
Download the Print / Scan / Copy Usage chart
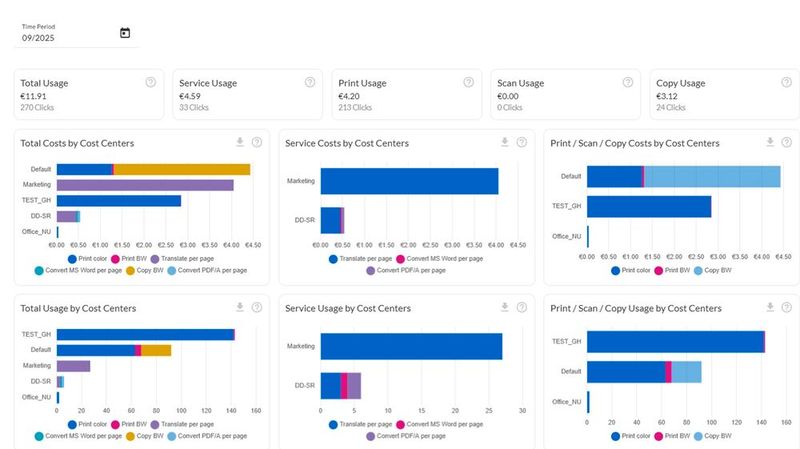[770, 307]
